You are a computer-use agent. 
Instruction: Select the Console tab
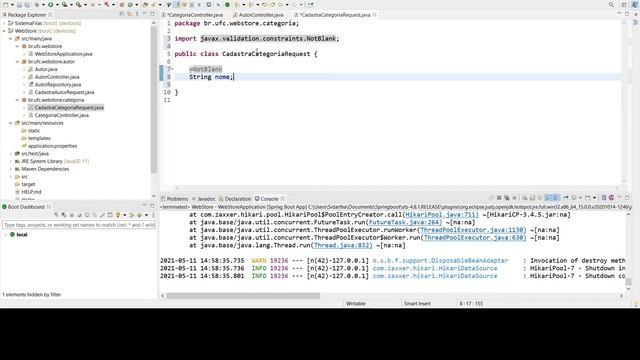[x=269, y=199]
